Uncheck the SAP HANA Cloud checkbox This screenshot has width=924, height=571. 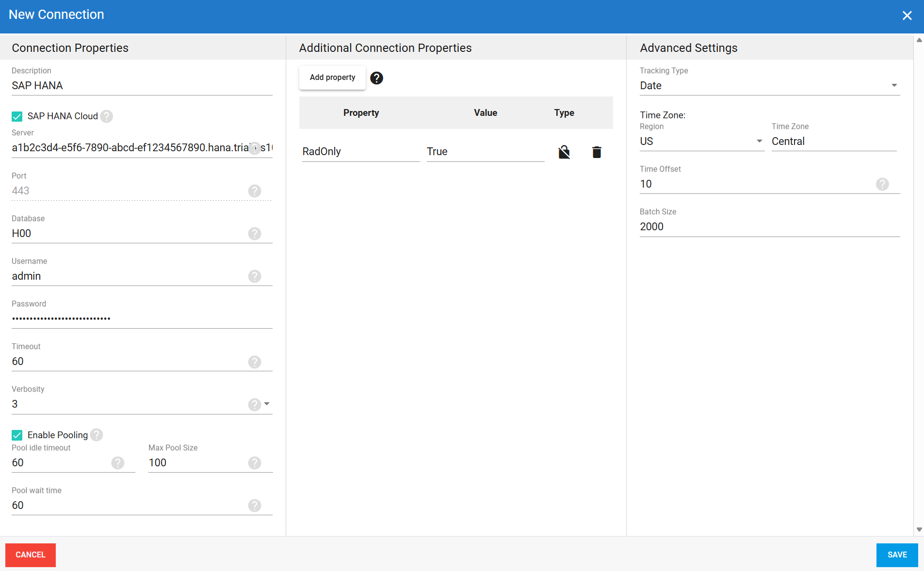click(x=17, y=116)
